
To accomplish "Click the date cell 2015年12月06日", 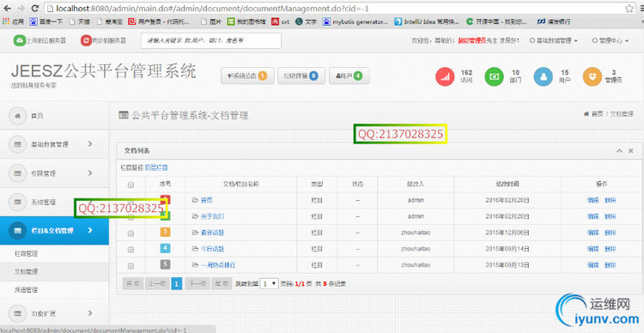I will click(507, 233).
